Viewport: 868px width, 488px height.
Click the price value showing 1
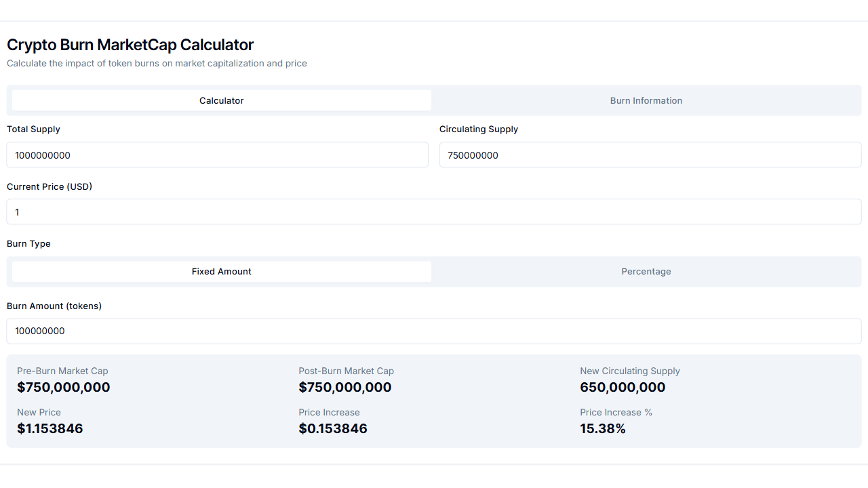point(17,211)
